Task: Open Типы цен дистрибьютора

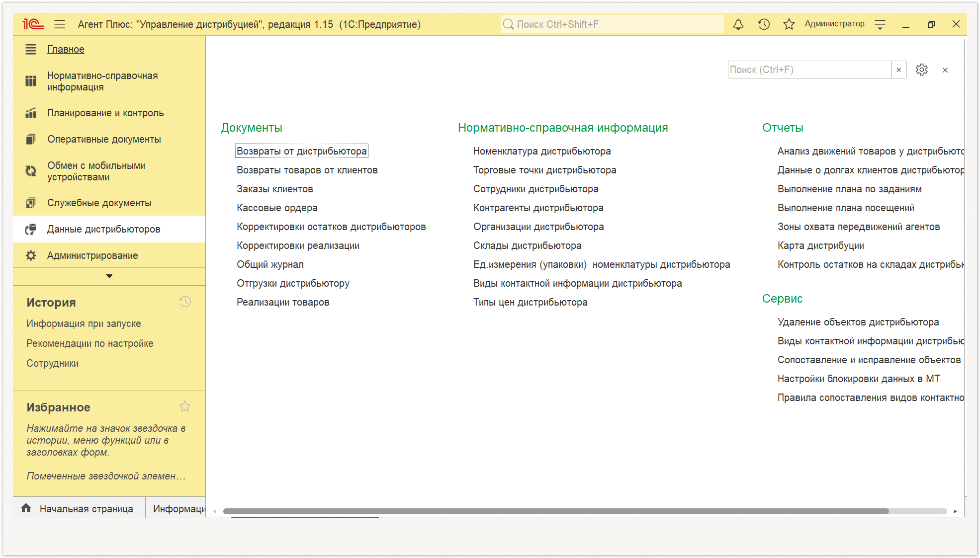Action: [530, 302]
